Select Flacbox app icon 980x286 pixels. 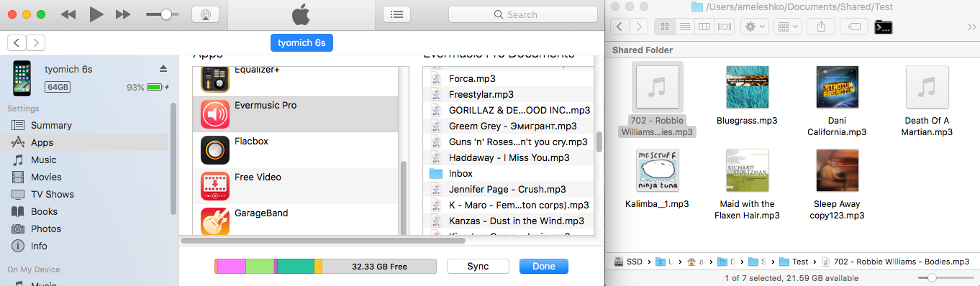point(215,150)
